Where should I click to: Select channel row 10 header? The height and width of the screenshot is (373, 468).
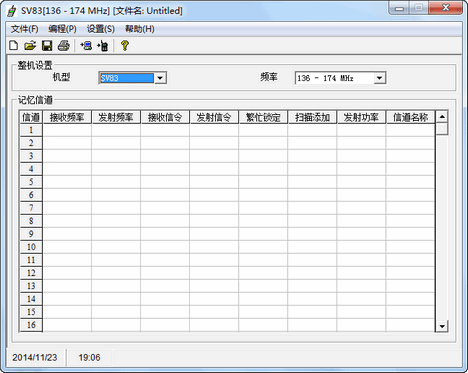pyautogui.click(x=31, y=247)
